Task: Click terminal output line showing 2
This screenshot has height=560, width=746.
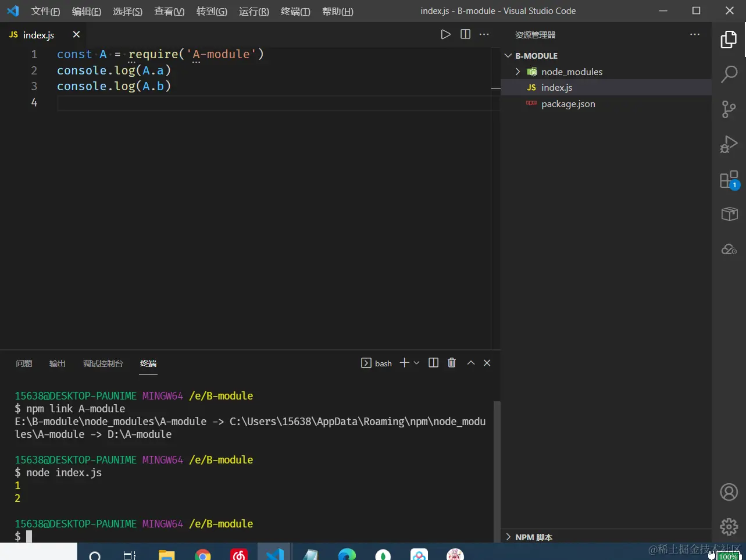Action: (x=17, y=498)
